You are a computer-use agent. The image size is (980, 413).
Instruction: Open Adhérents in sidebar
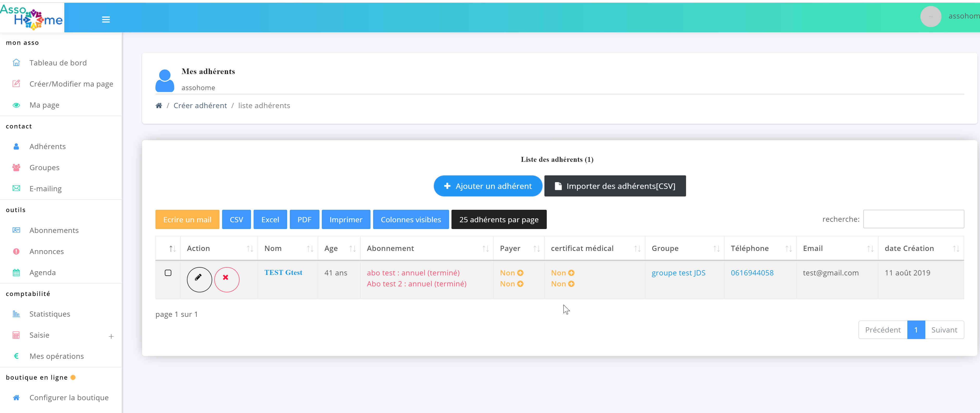point(48,146)
